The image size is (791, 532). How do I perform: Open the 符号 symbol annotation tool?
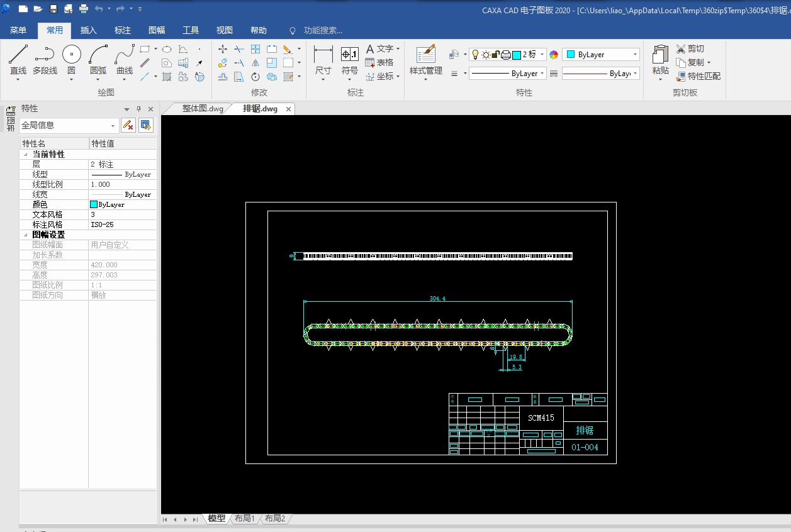point(350,61)
